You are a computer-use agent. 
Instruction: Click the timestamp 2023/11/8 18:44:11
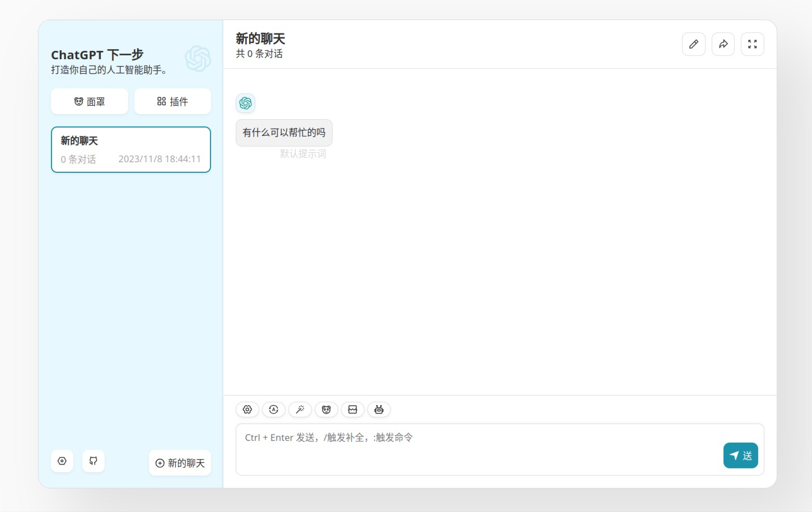[x=160, y=159]
